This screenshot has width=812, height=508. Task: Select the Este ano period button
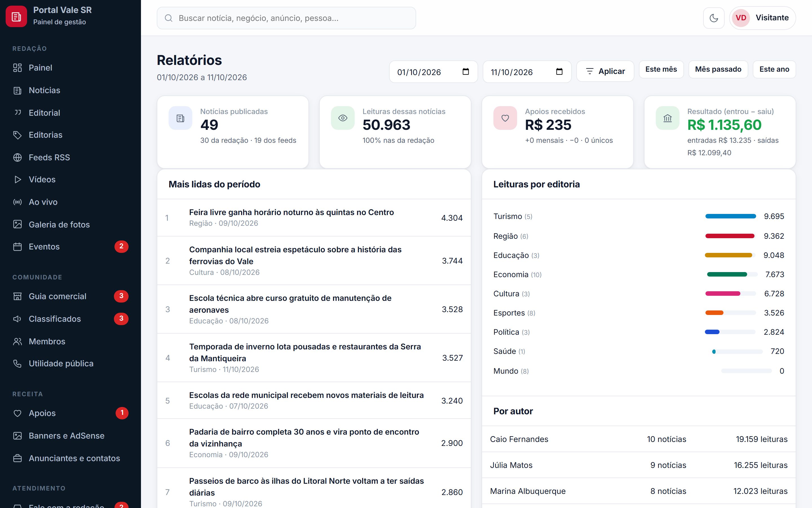[x=774, y=69]
